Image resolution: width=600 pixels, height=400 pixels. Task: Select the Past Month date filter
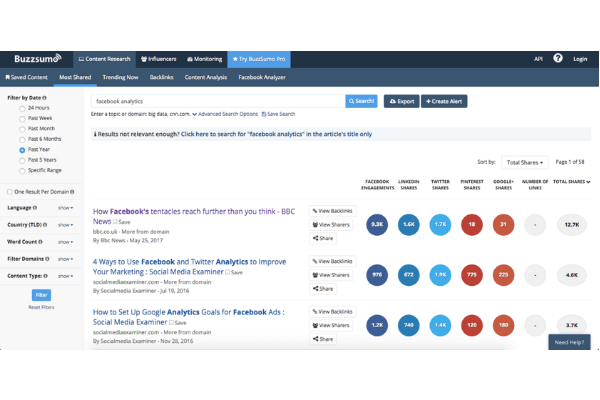[22, 129]
